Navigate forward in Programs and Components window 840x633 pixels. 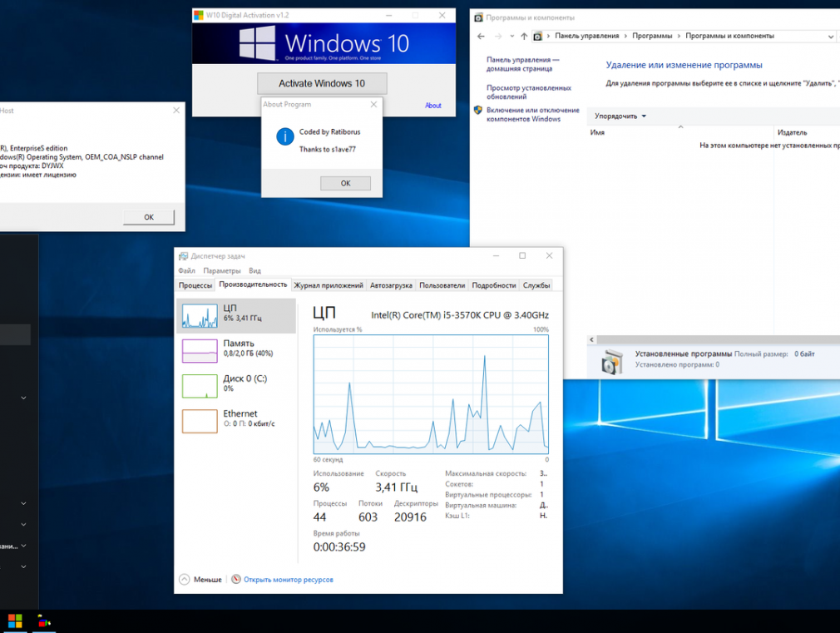[498, 36]
